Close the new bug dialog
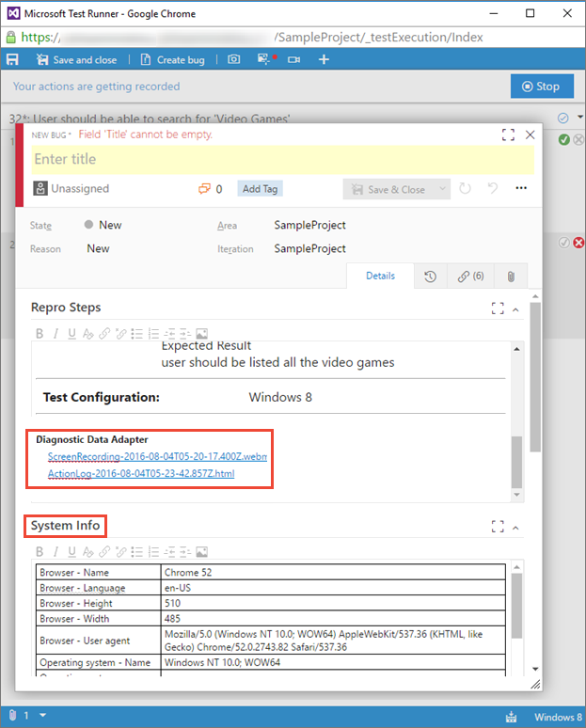This screenshot has width=586, height=728. coord(530,135)
